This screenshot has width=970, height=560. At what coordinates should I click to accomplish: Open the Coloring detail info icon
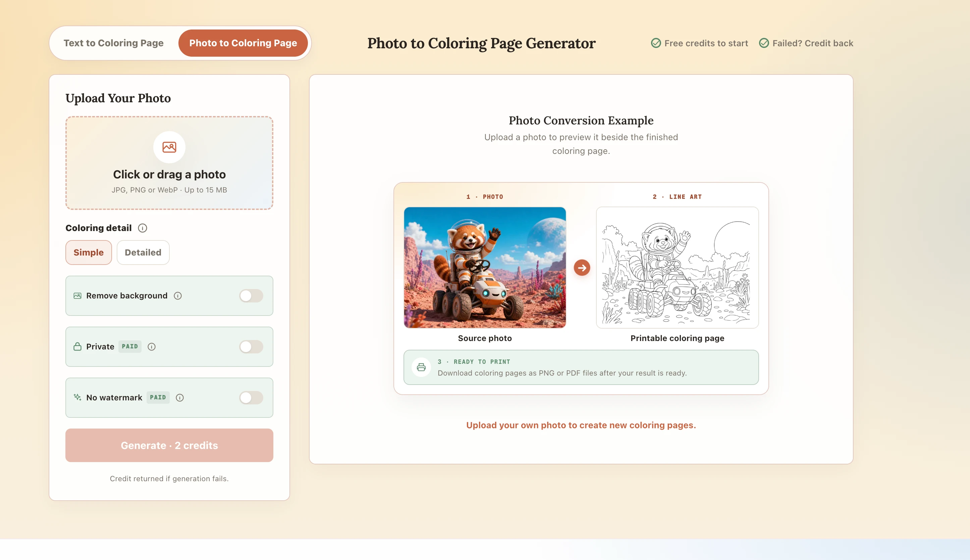pos(142,228)
